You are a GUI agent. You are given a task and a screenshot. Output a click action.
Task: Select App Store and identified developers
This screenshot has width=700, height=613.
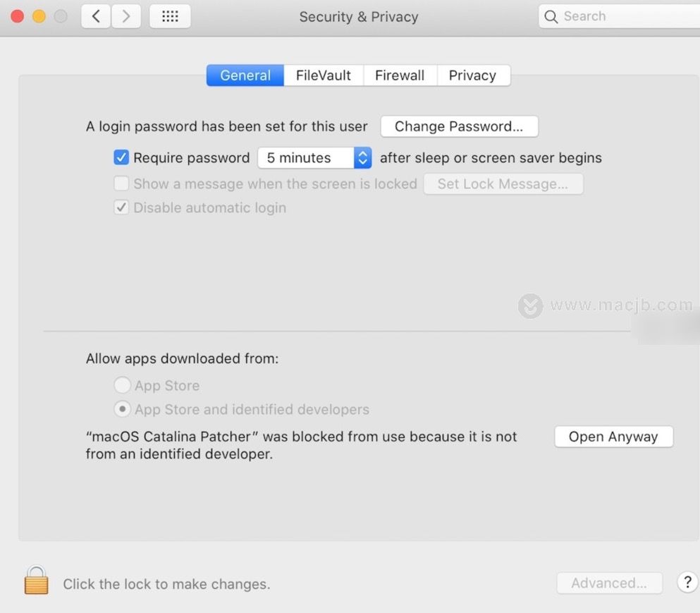(122, 409)
